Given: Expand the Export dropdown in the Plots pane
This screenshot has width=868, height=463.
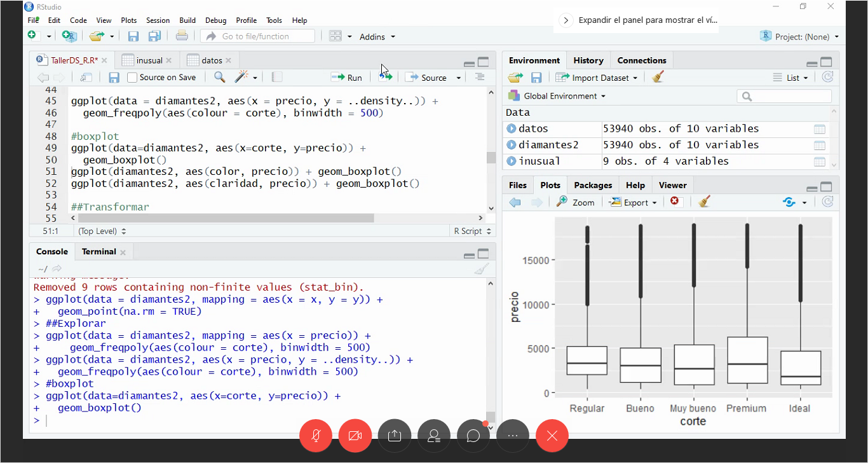Looking at the screenshot, I should click(x=634, y=202).
